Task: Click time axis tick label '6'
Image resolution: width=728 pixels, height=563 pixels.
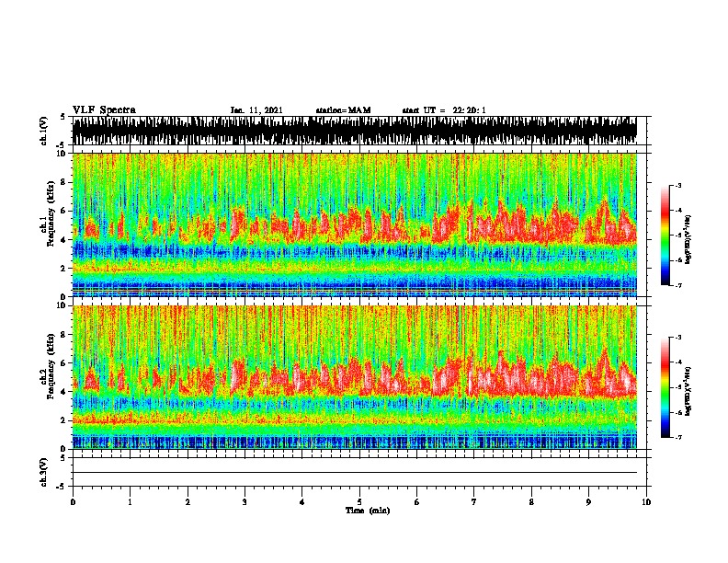Action: 416,502
